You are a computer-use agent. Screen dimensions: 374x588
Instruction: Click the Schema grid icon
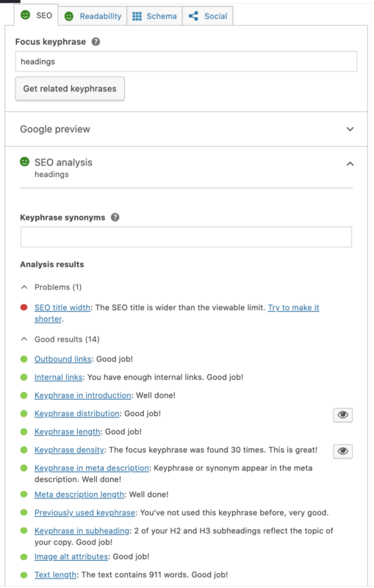click(137, 16)
